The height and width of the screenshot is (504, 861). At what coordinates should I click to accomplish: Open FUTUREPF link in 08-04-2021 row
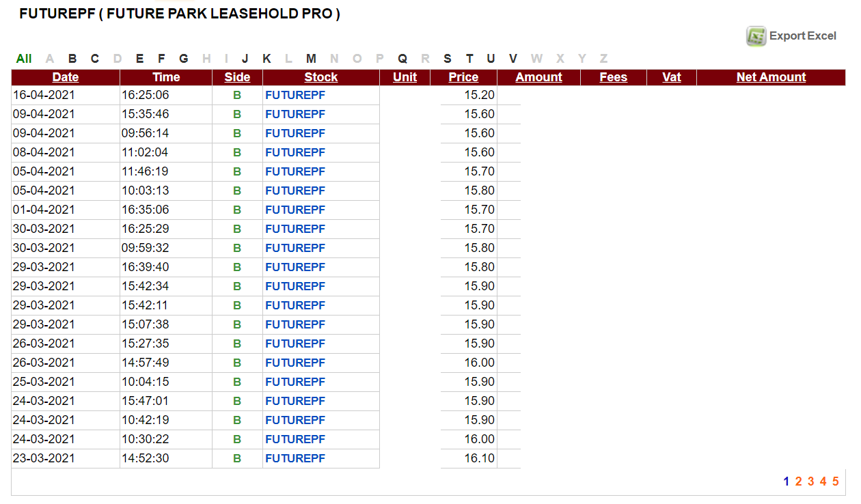(x=295, y=152)
